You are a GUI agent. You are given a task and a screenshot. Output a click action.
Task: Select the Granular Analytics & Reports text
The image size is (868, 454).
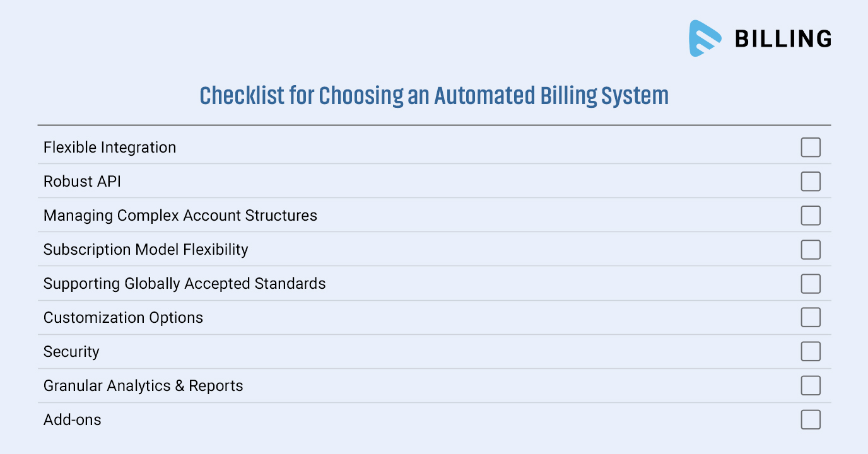tap(143, 386)
